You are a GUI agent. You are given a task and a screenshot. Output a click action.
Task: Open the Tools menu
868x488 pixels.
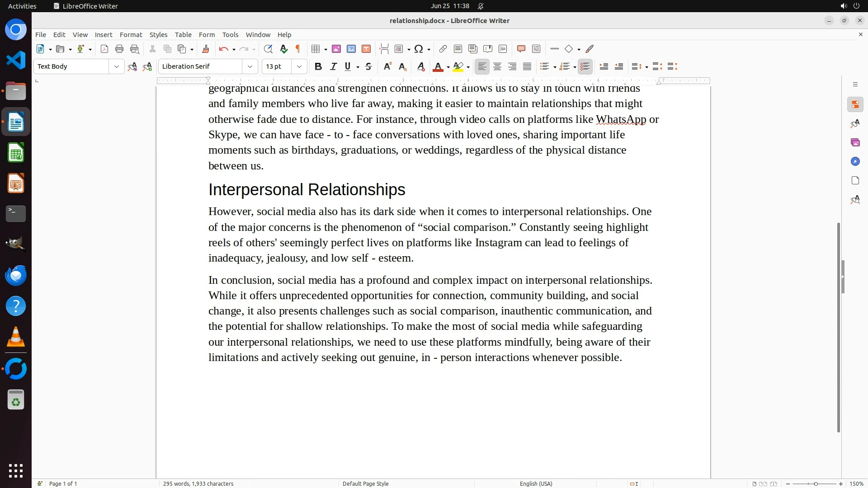(x=230, y=35)
